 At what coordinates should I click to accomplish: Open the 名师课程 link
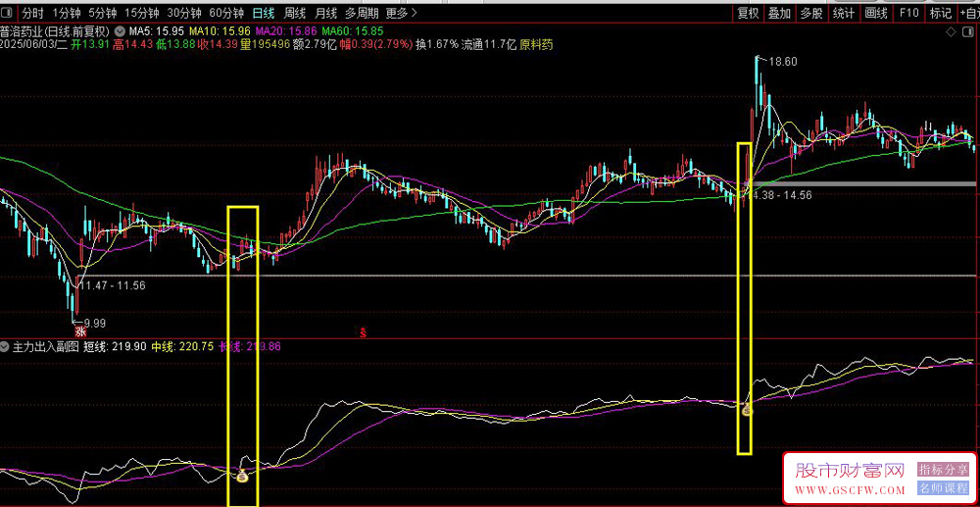[943, 488]
